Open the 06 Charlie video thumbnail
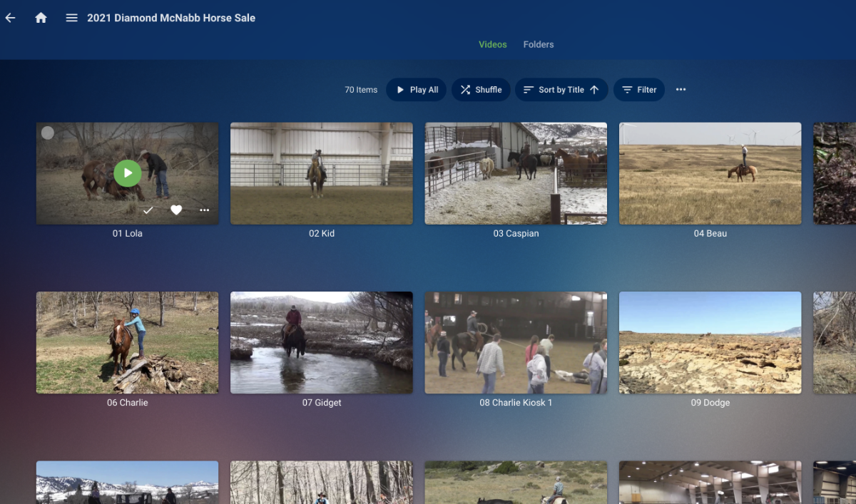This screenshot has height=504, width=856. tap(128, 342)
